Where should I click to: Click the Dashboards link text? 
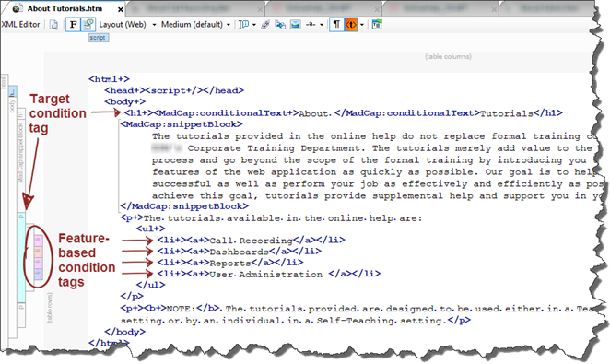[x=239, y=252]
